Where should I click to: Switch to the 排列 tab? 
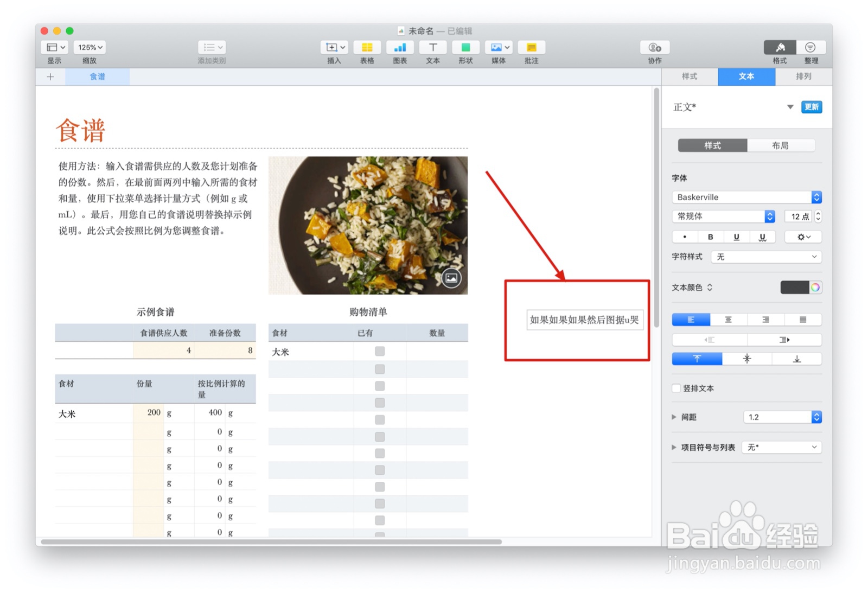coord(803,76)
